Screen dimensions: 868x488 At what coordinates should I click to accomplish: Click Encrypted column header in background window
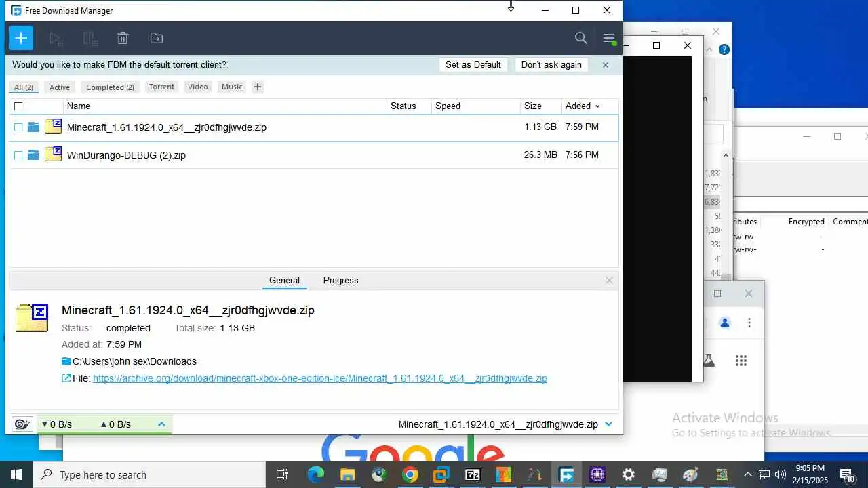click(x=806, y=222)
